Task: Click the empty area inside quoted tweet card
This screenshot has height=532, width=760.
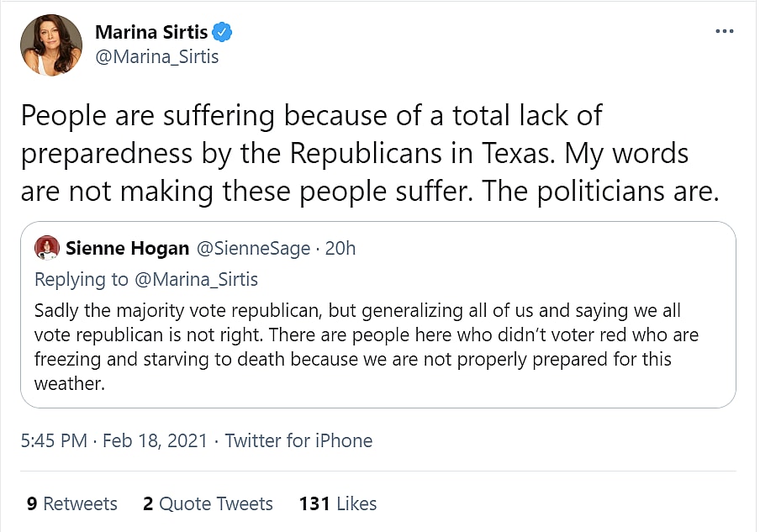Action: (x=588, y=387)
